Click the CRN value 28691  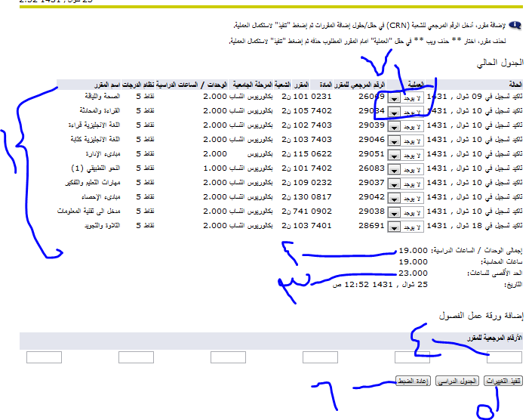371,225
